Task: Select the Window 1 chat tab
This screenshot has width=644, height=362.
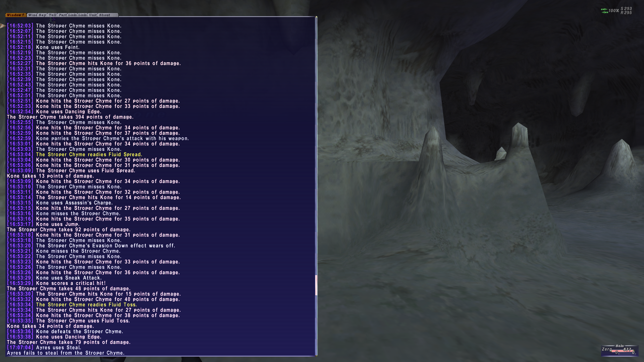Action: pos(15,15)
